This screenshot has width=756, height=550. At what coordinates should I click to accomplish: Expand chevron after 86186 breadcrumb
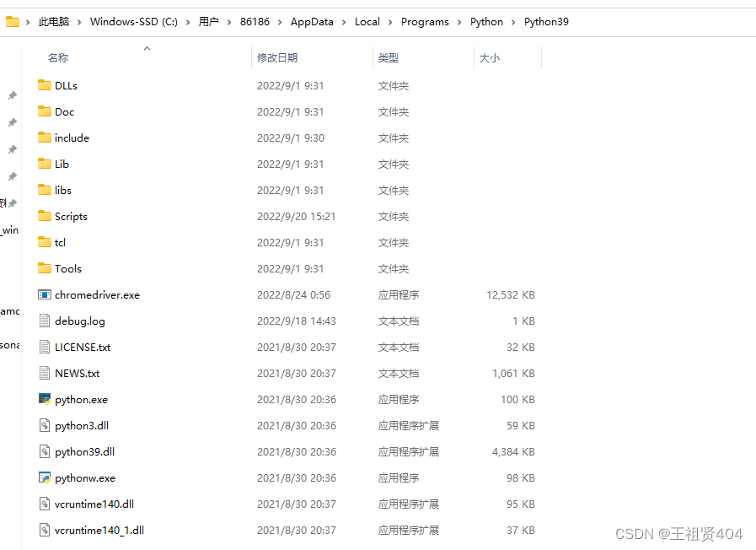pyautogui.click(x=280, y=22)
